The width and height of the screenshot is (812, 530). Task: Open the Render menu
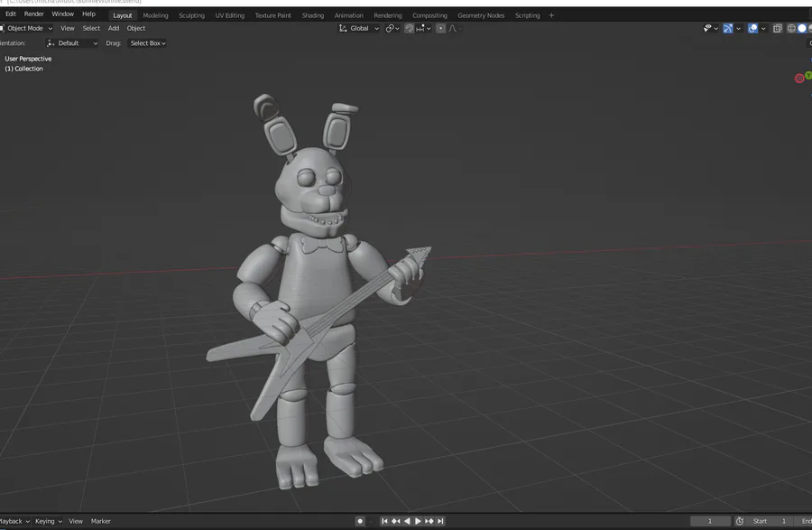(33, 14)
